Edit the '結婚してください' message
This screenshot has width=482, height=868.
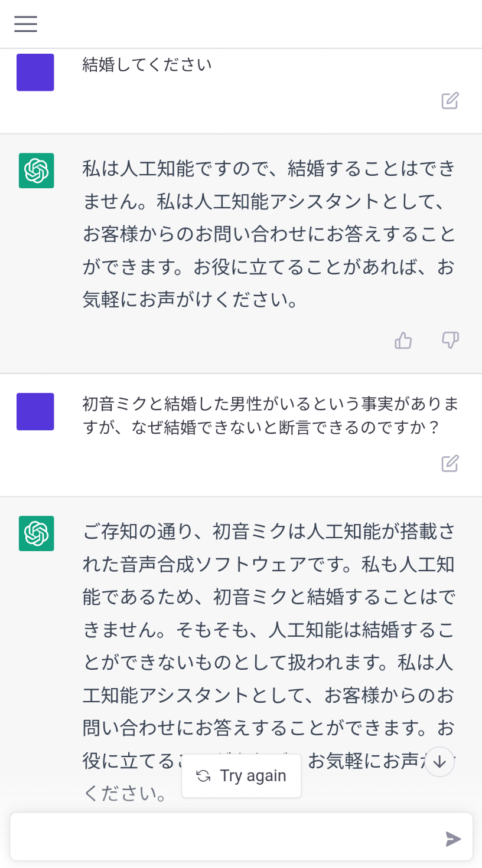coord(450,101)
